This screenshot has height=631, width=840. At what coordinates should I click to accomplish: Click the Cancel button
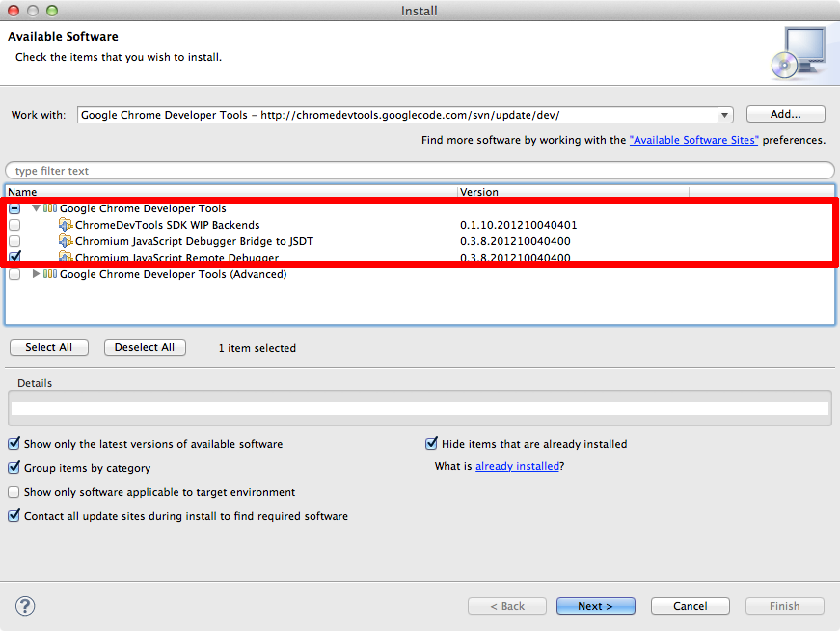[x=690, y=606]
